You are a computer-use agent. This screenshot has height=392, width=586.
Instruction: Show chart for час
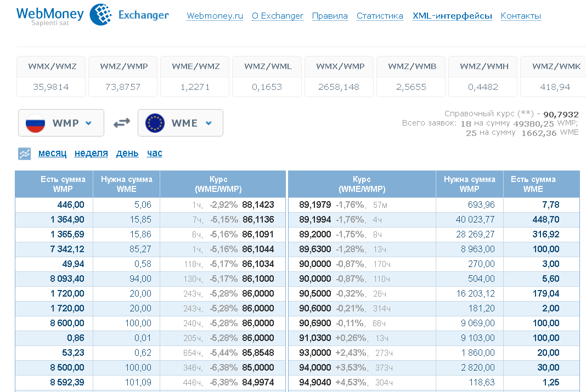tap(154, 153)
